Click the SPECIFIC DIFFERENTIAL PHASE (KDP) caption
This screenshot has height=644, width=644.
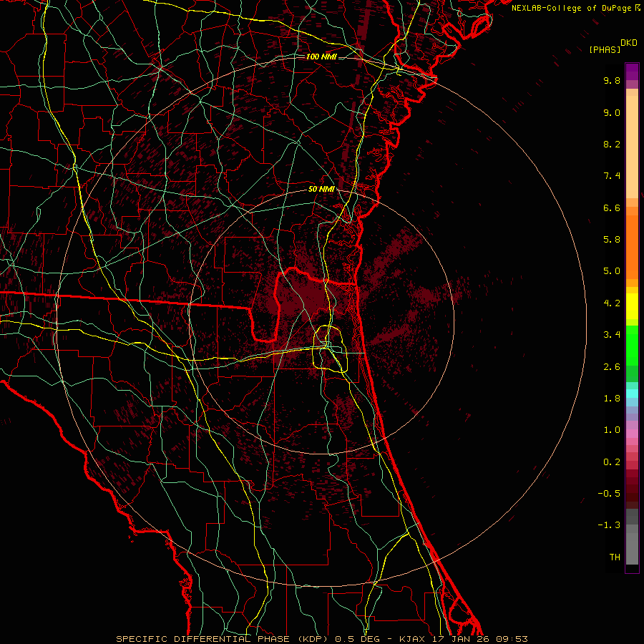tap(223, 639)
